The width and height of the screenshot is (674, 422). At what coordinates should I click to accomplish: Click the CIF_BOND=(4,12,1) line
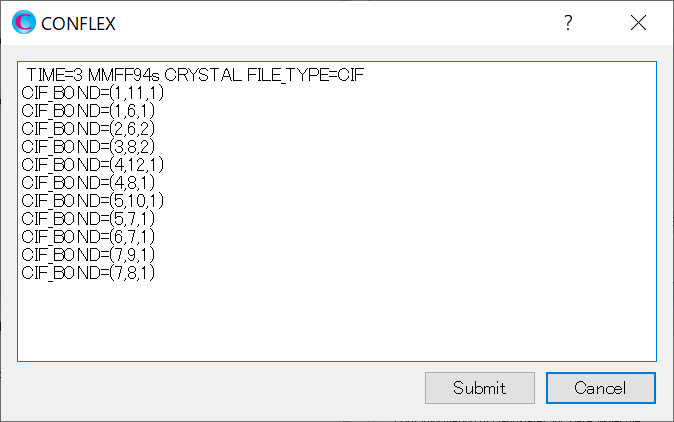coord(92,165)
